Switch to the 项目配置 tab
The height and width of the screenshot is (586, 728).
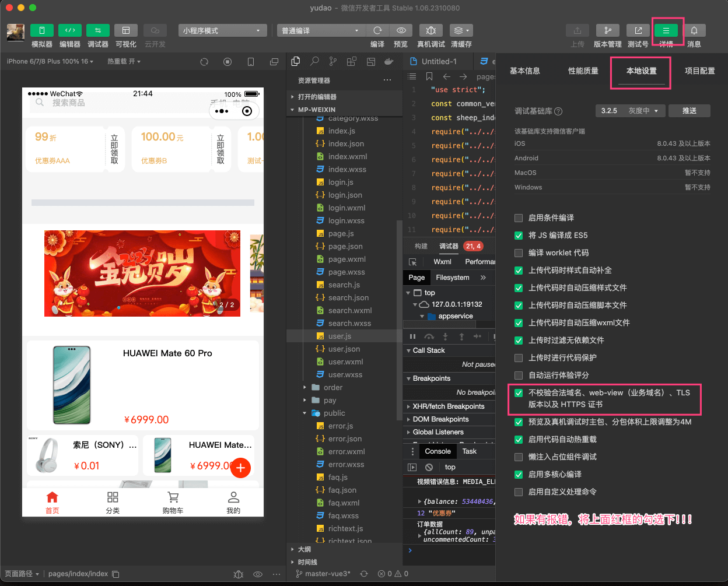pyautogui.click(x=699, y=71)
